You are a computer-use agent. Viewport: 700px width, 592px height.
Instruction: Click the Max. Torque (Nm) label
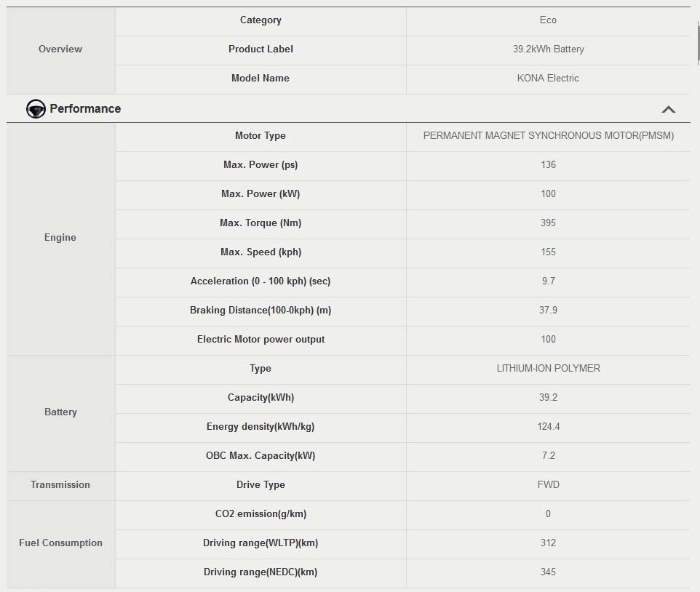click(x=260, y=223)
